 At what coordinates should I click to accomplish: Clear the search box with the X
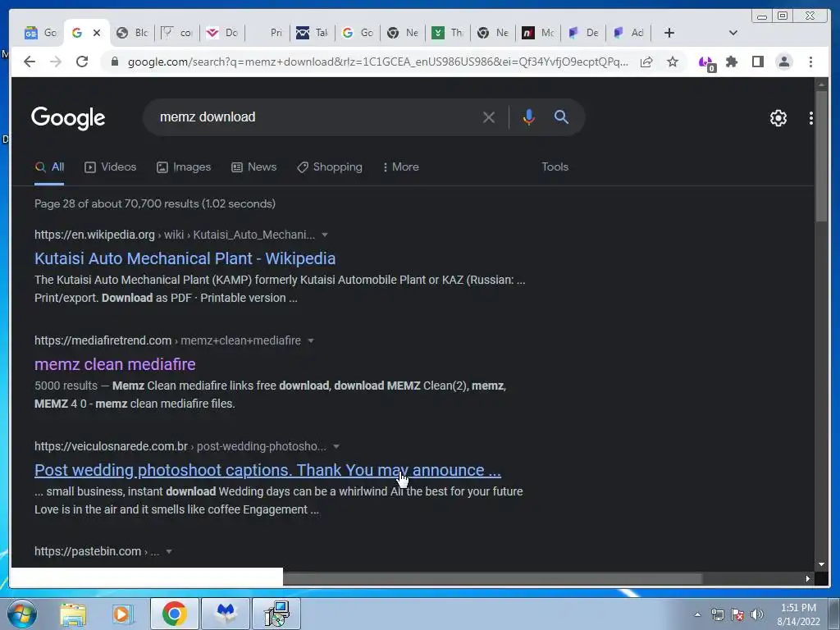[489, 117]
